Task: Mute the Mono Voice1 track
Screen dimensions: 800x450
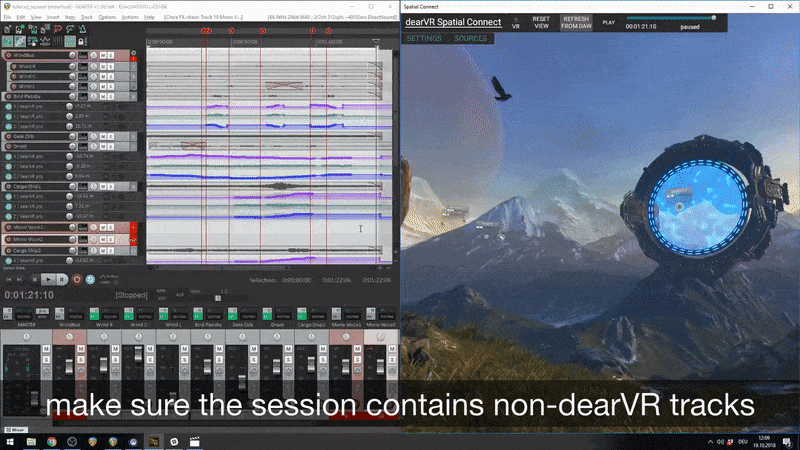Action: pyautogui.click(x=103, y=227)
